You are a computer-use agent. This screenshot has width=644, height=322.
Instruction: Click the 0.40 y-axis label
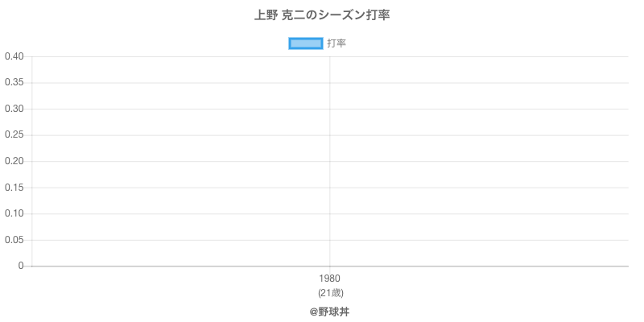click(14, 56)
